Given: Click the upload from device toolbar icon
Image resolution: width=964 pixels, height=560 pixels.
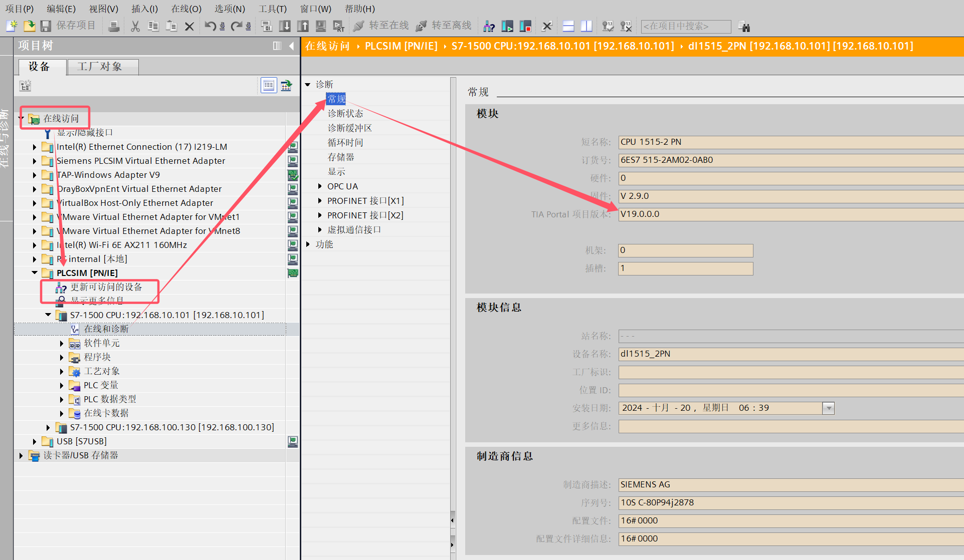Looking at the screenshot, I should point(303,26).
